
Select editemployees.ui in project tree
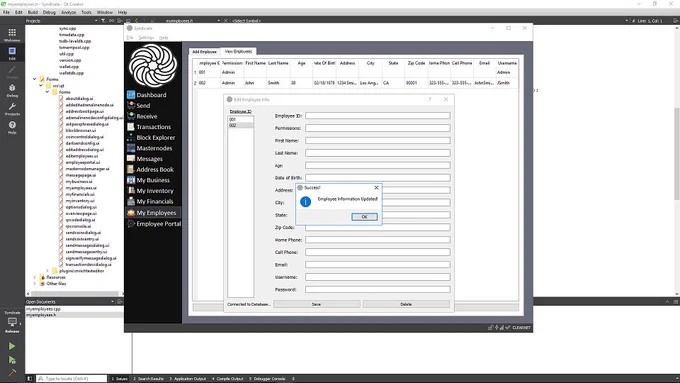[82, 156]
